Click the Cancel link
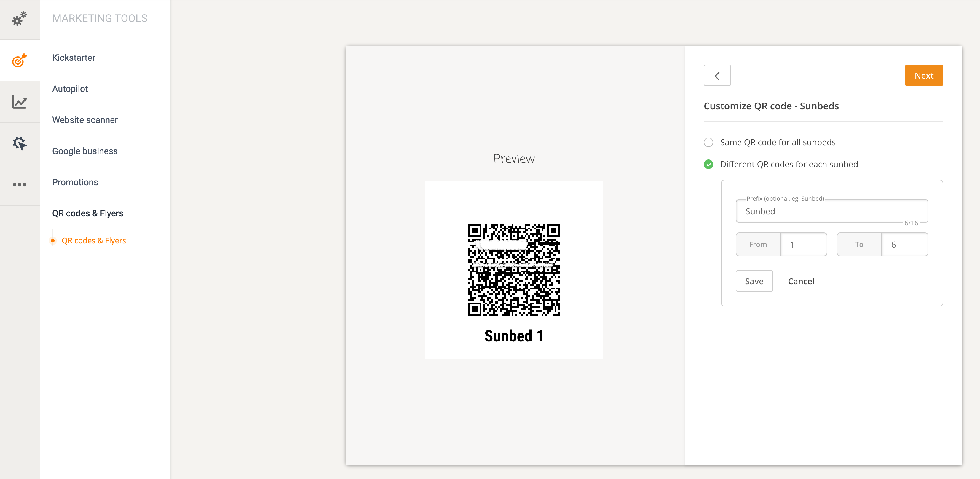 pos(801,281)
